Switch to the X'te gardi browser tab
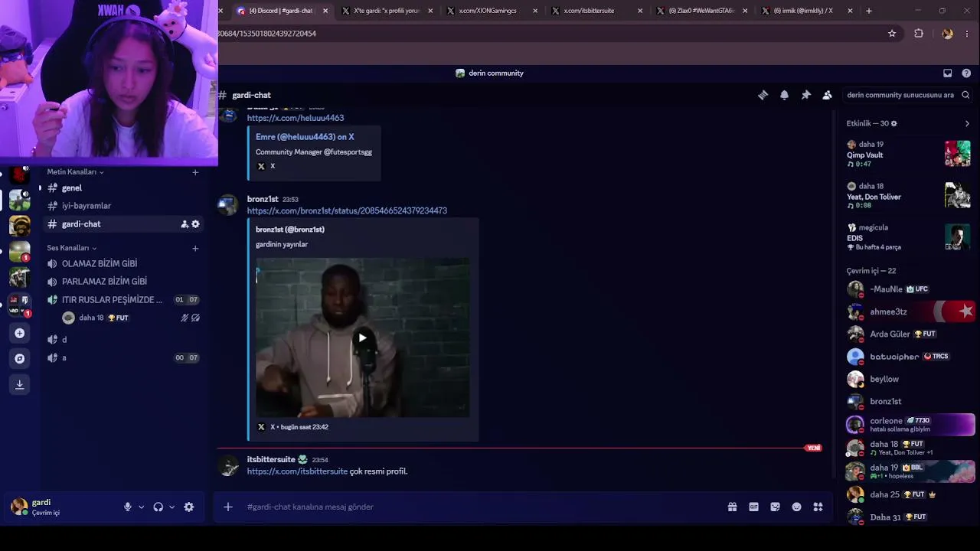Screen dimensions: 980x551 point(387,11)
